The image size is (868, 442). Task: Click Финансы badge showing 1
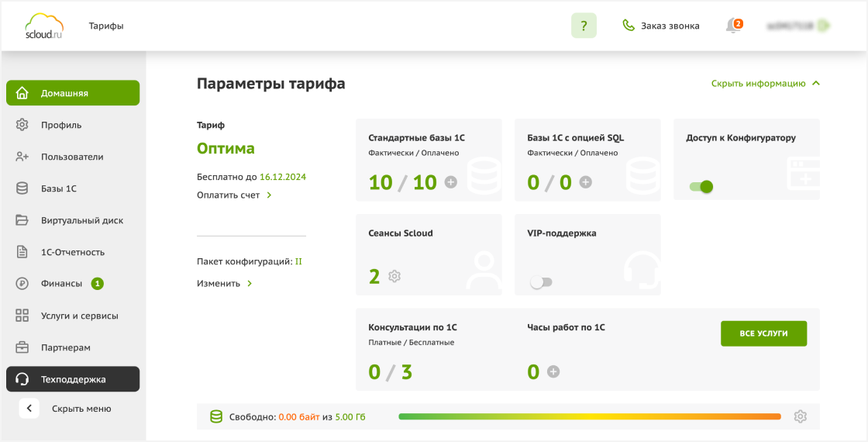click(x=98, y=284)
